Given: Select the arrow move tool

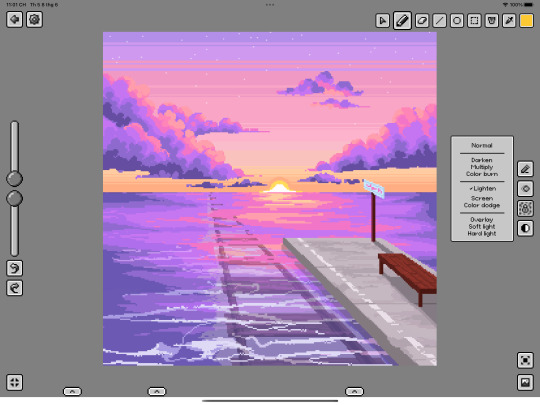Looking at the screenshot, I should click(383, 21).
